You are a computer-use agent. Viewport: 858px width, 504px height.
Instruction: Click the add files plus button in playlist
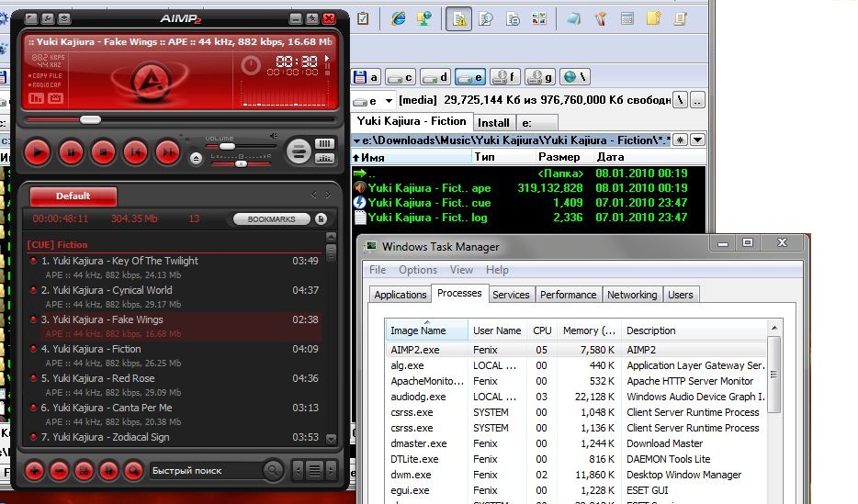35,471
